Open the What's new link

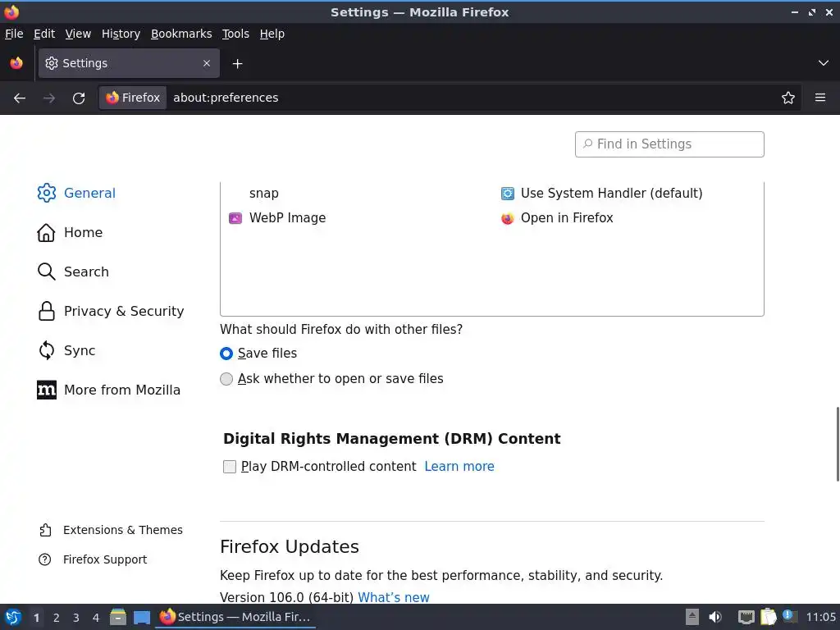coord(394,597)
